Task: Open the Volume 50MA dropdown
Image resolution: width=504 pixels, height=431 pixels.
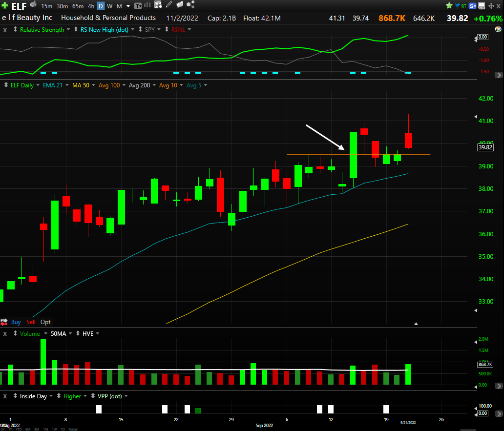Action: pyautogui.click(x=70, y=334)
